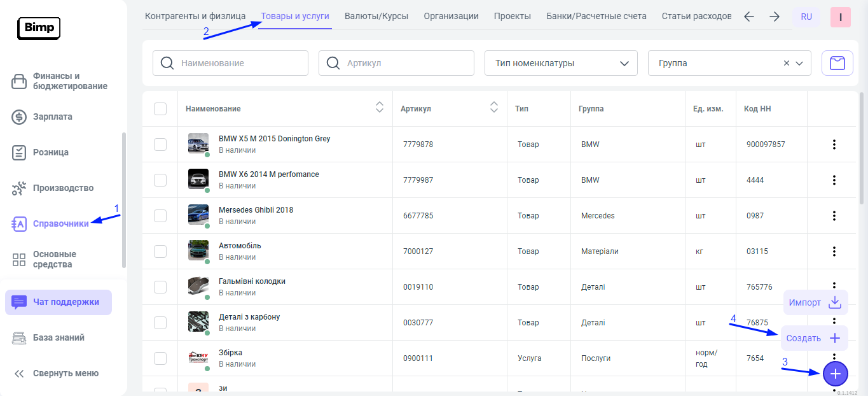
Task: Navigate tabs back with left arrow
Action: [749, 17]
